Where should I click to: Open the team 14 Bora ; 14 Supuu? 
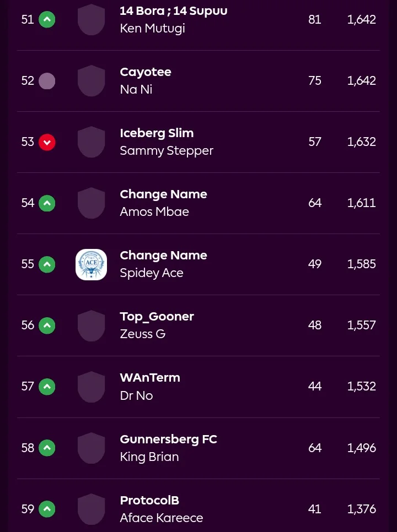pos(174,11)
